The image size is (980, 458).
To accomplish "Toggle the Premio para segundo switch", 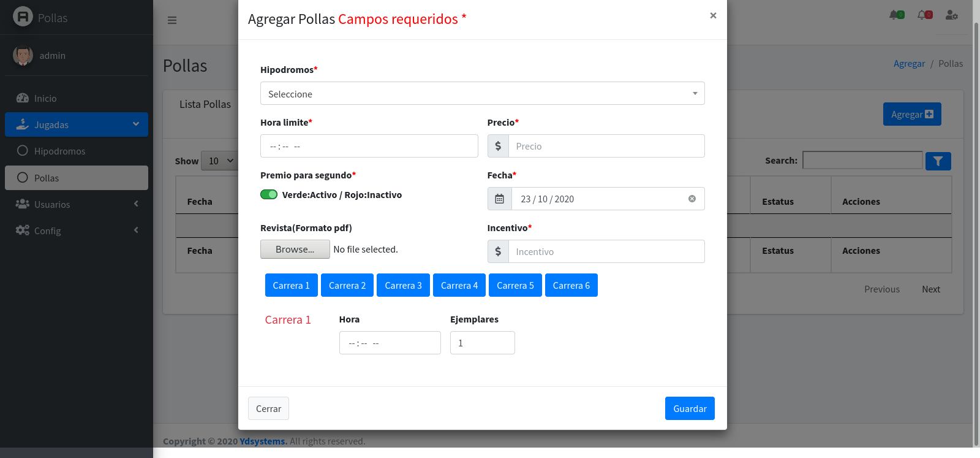I will click(269, 194).
